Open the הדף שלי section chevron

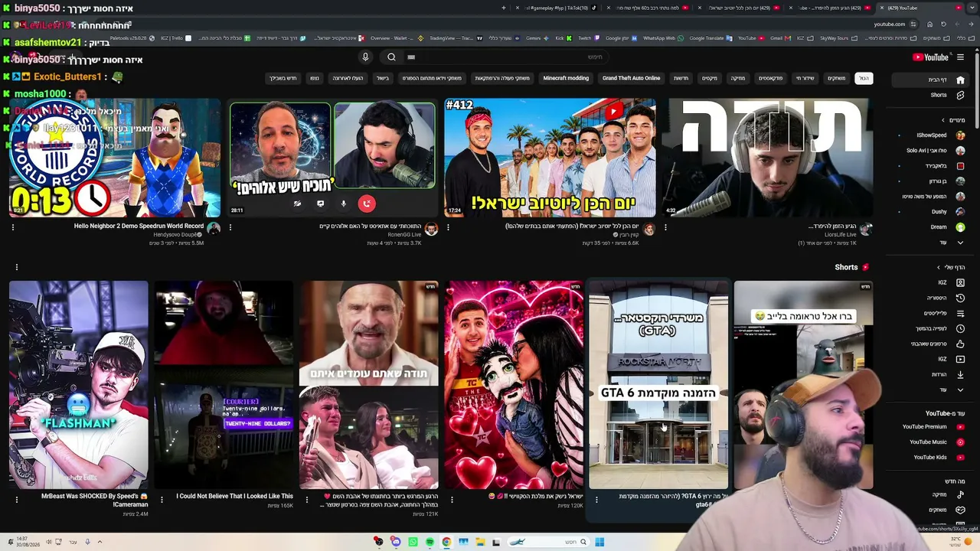(939, 267)
